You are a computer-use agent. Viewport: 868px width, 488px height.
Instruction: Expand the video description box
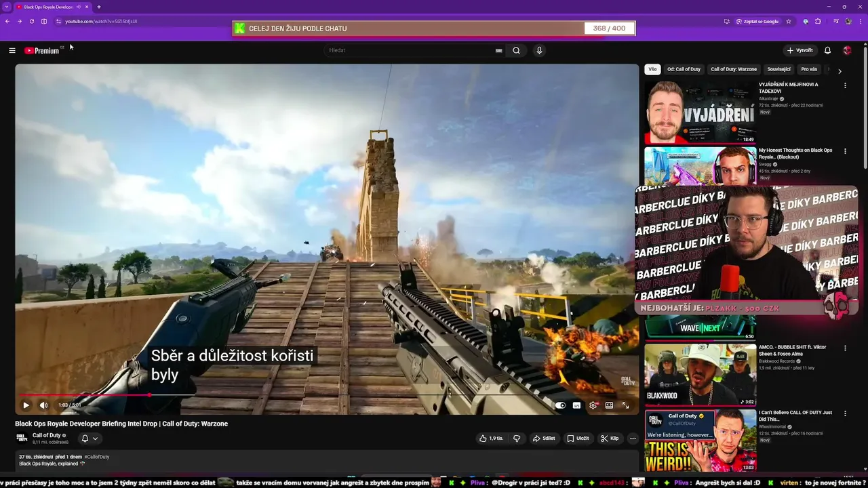click(327, 460)
